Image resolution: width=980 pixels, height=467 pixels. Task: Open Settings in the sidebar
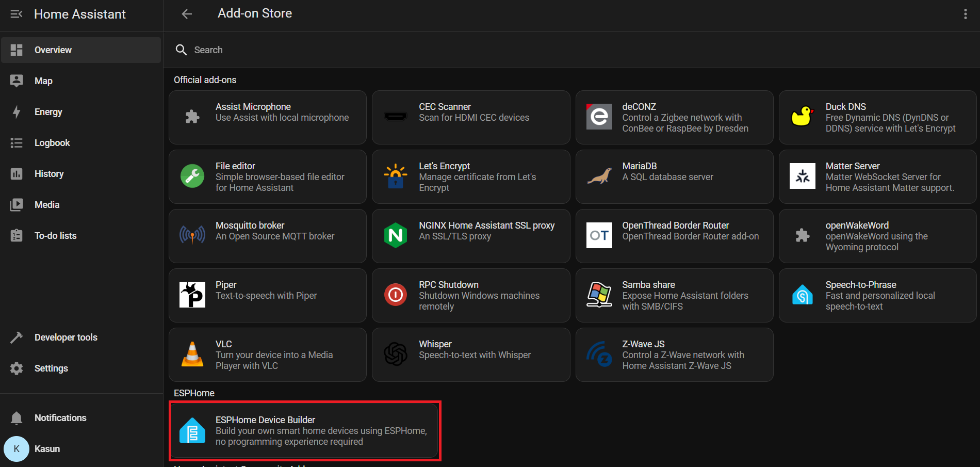[81, 368]
